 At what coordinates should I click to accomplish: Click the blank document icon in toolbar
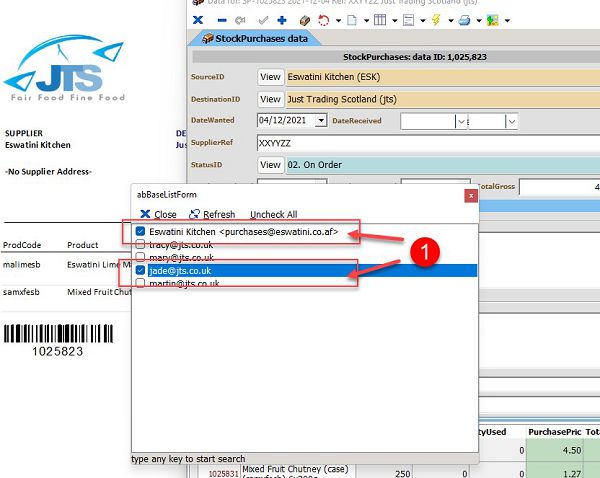pos(352,20)
